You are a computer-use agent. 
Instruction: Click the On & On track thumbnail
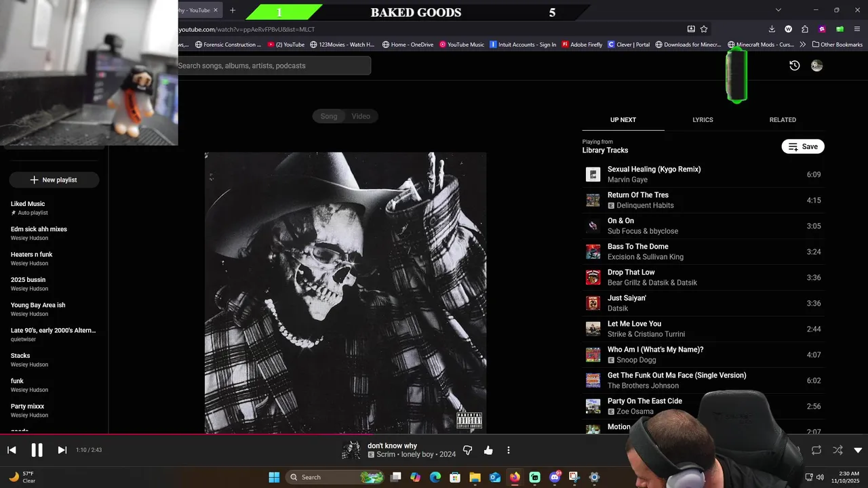(x=593, y=226)
